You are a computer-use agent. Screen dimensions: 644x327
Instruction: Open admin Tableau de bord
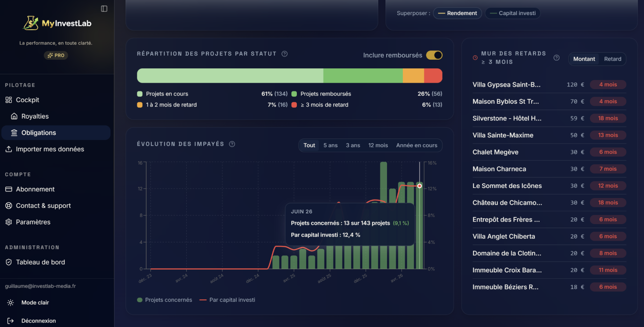click(56, 262)
